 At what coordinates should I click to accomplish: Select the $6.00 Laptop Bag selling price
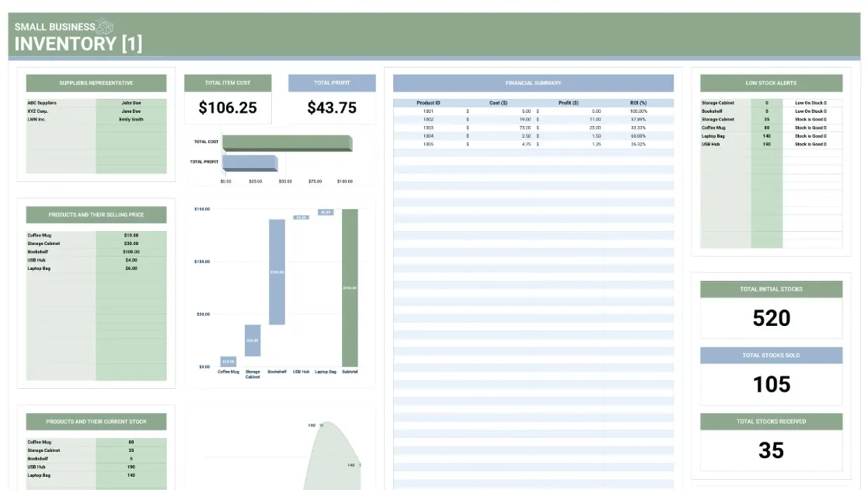131,269
